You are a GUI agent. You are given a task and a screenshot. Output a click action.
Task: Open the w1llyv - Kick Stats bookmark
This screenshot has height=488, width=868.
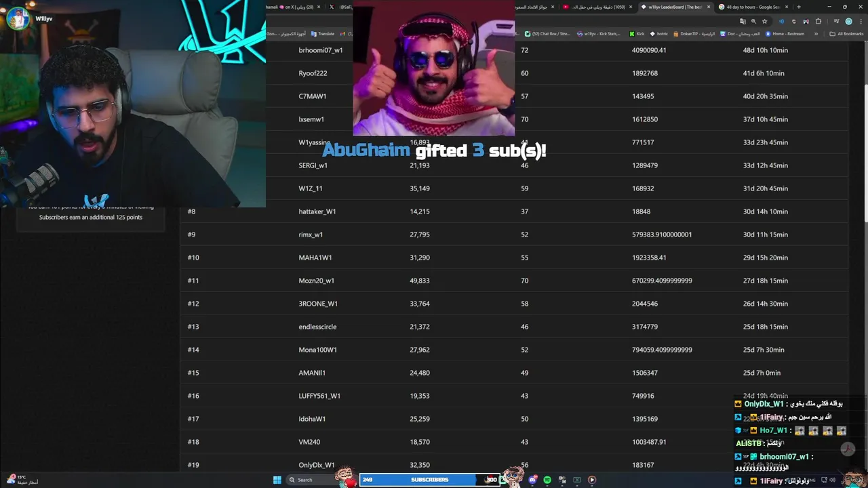pos(599,33)
